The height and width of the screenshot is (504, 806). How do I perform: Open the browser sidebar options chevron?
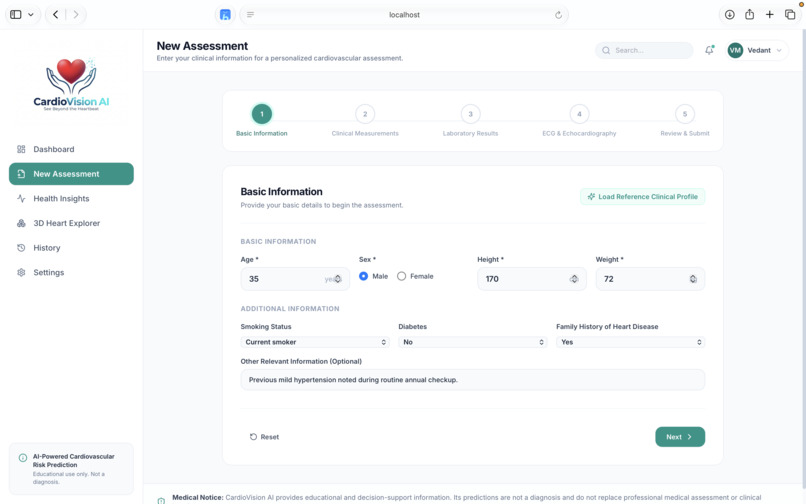point(31,14)
